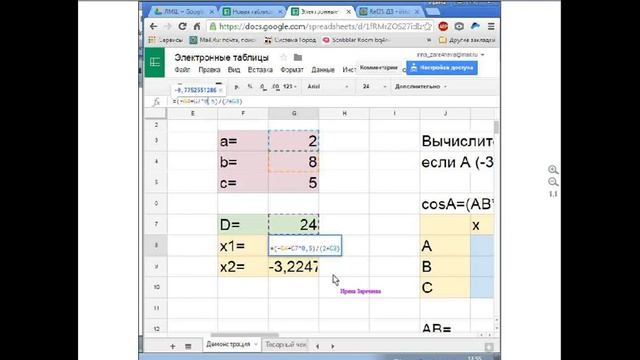The image size is (640, 360).
Task: Click the Настройки доступа share button
Action: click(442, 68)
